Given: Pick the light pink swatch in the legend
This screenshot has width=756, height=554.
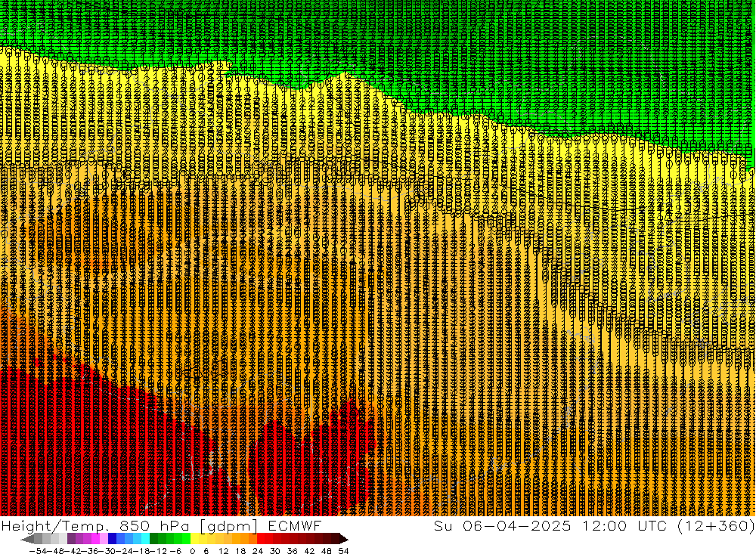Looking at the screenshot, I should click(x=104, y=539).
